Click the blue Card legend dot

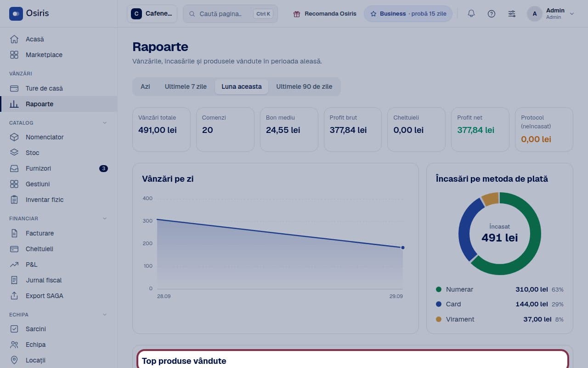[439, 304]
